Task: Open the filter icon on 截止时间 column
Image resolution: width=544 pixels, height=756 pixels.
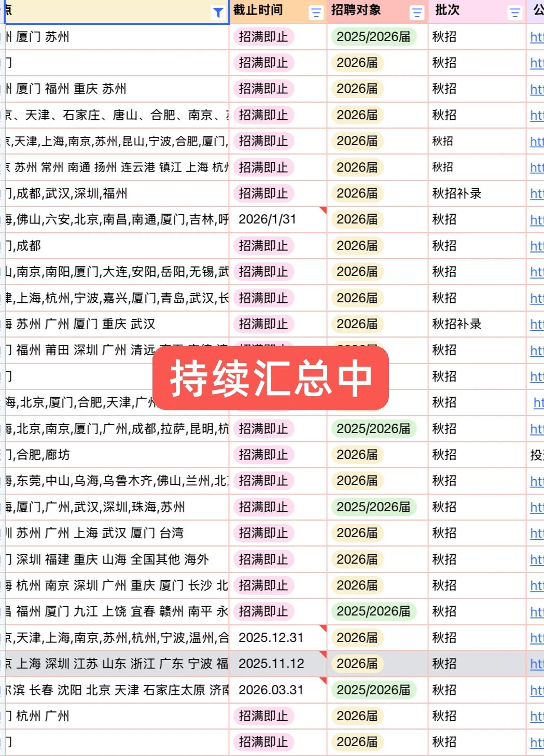Action: point(316,12)
